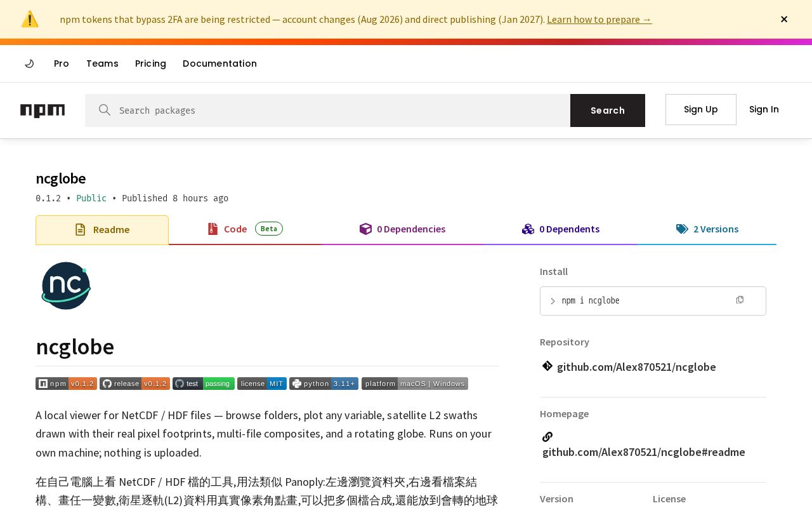Click the GitHub release v0.1.2 badge
812x508 pixels.
click(x=134, y=384)
